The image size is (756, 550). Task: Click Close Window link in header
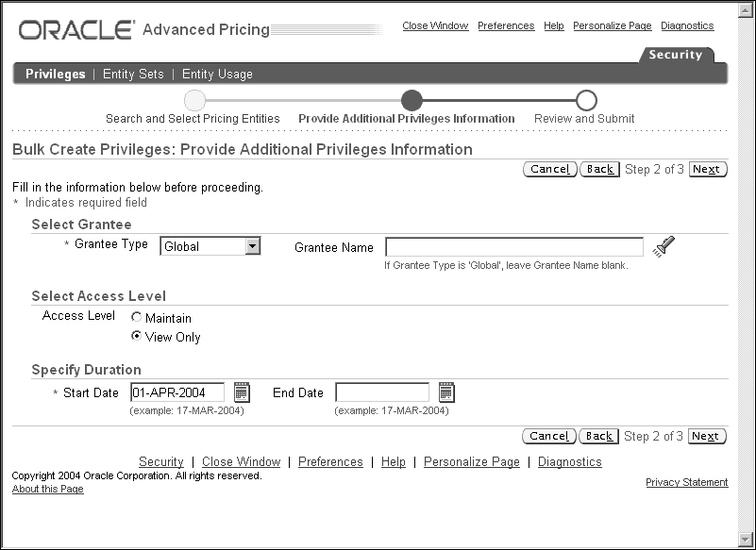point(435,25)
